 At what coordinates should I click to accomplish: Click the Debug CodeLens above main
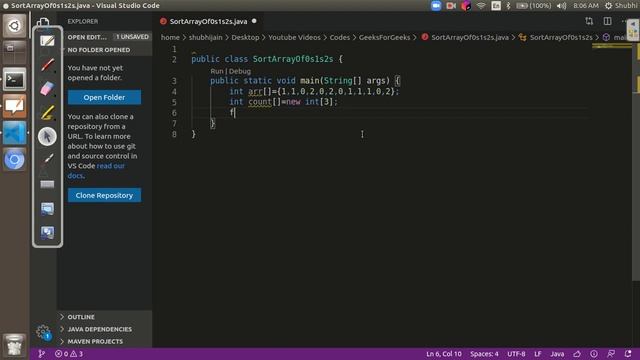click(x=240, y=71)
